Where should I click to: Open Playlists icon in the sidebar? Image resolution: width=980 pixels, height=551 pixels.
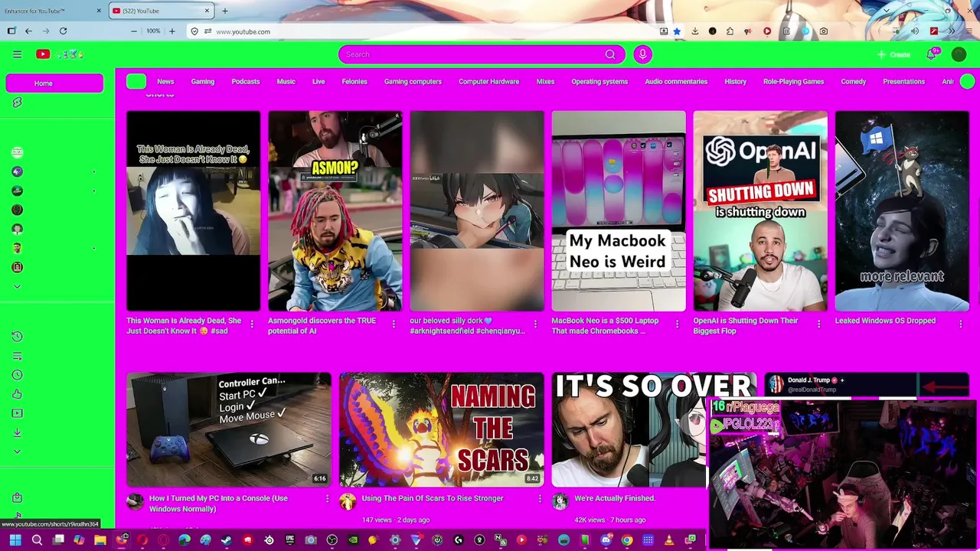point(17,356)
